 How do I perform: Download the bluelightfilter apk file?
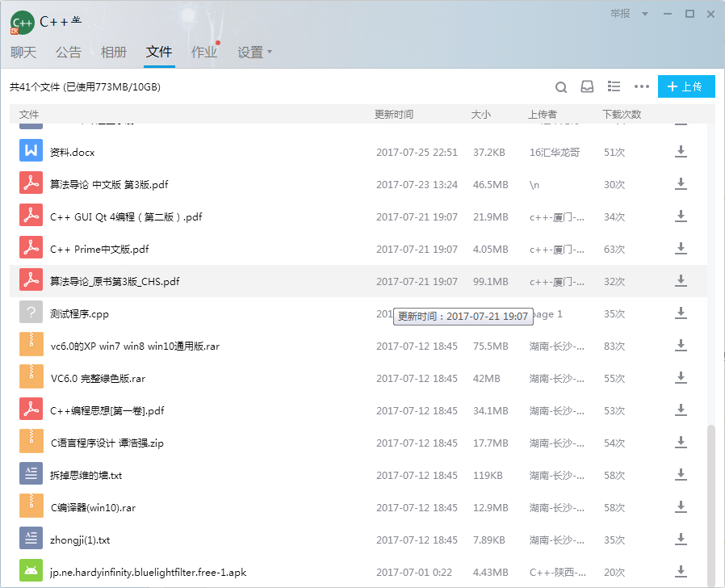pyautogui.click(x=681, y=572)
